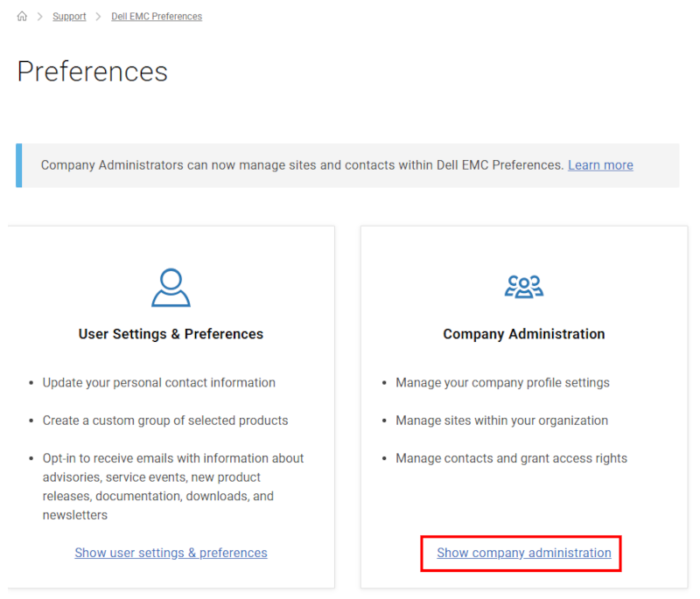This screenshot has height=599, width=700.
Task: Click the breadcrumb chevron after the home icon
Action: pos(39,17)
